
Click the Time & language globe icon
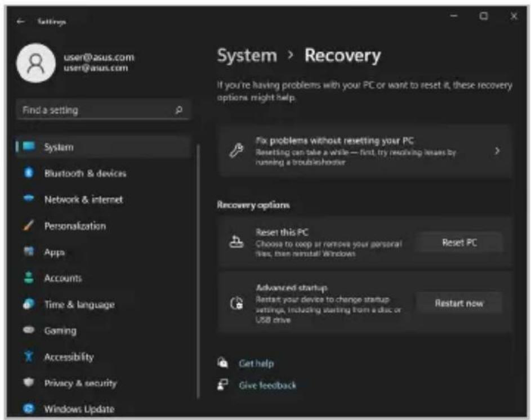[x=29, y=304]
